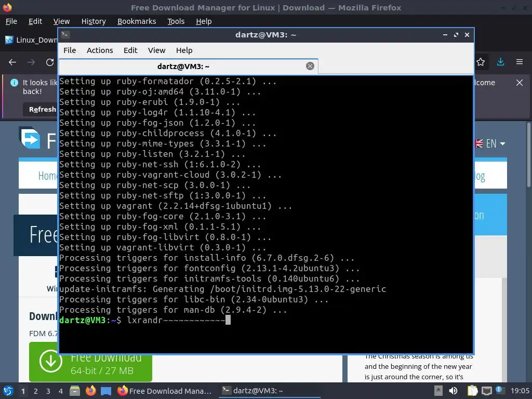Screen dimensions: 532x399
Task: Open the volume control in the tray
Action: click(453, 391)
